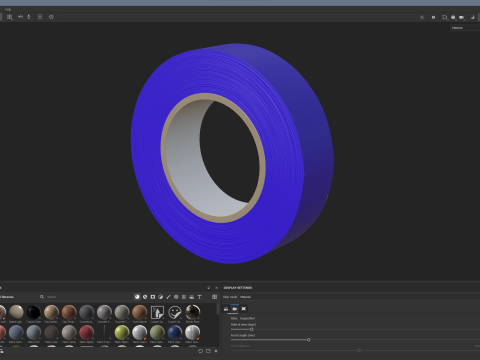Filter assets by the globe-like circle icon

176,297
